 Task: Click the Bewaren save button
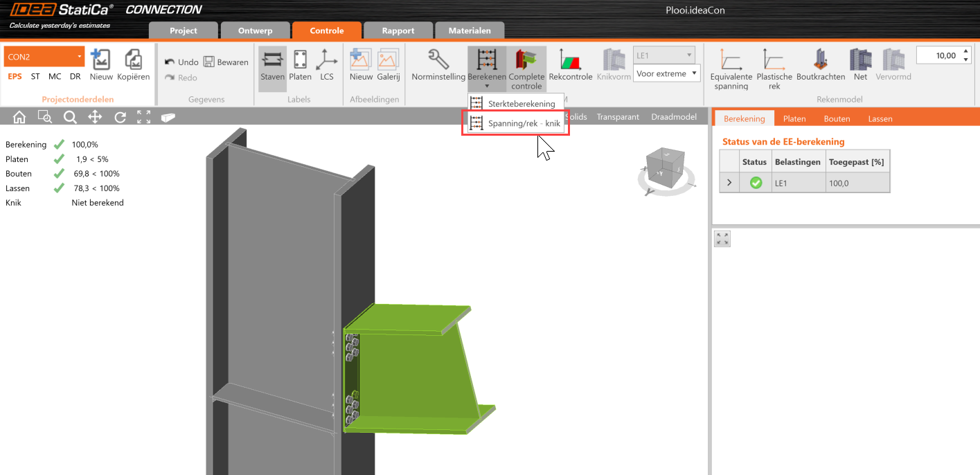226,62
